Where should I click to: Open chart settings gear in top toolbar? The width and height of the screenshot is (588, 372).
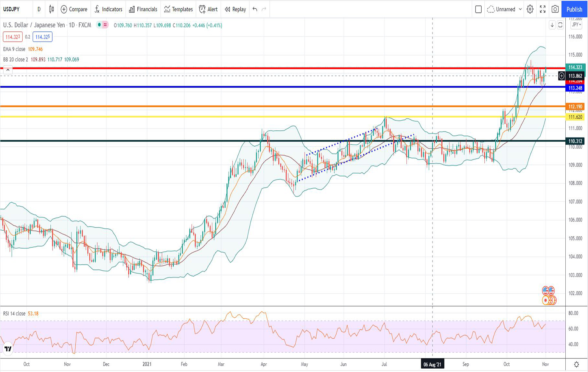pyautogui.click(x=530, y=9)
